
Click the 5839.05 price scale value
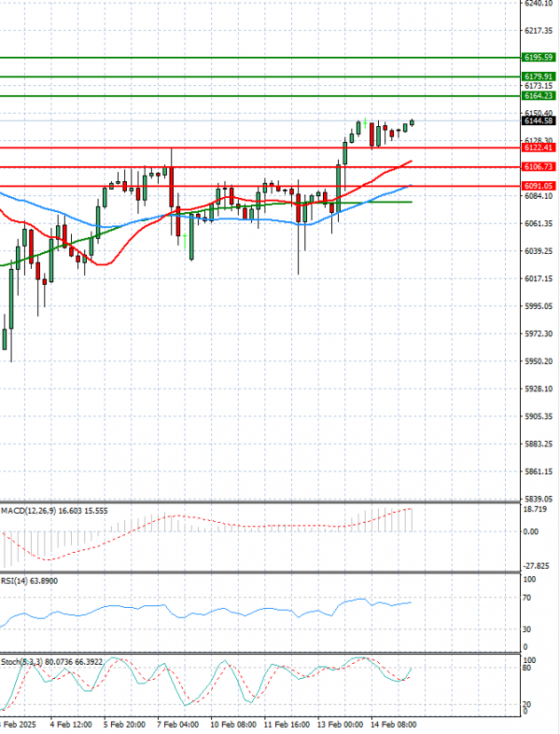pyautogui.click(x=539, y=499)
